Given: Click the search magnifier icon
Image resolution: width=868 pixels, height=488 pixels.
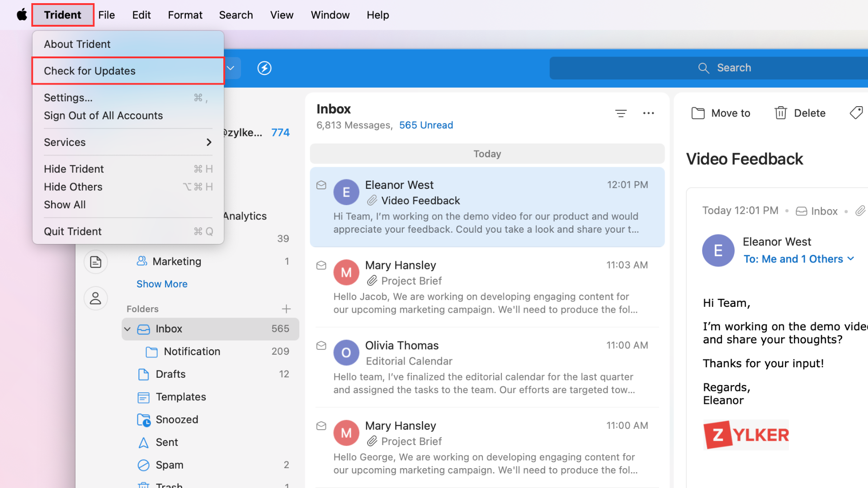Looking at the screenshot, I should [703, 68].
